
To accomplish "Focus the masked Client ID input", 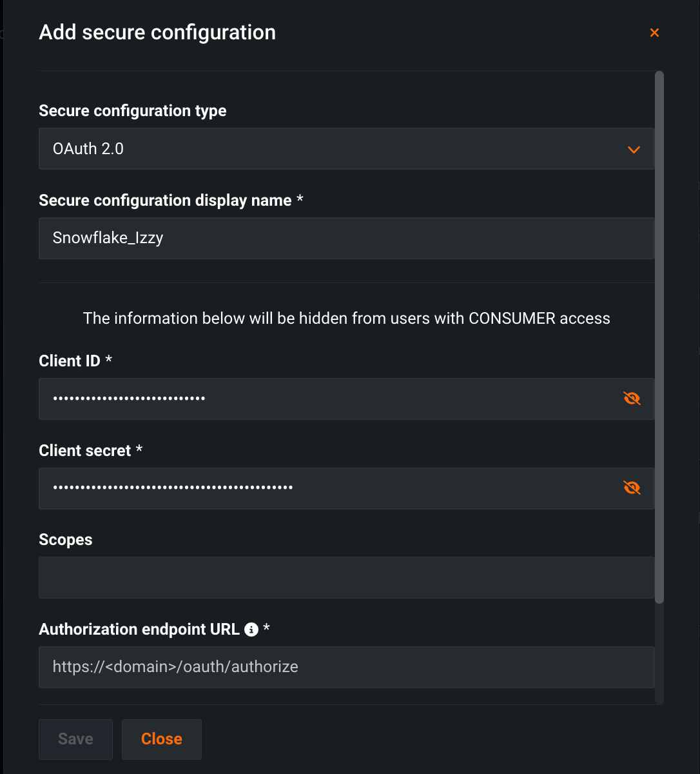I will pyautogui.click(x=322, y=399).
